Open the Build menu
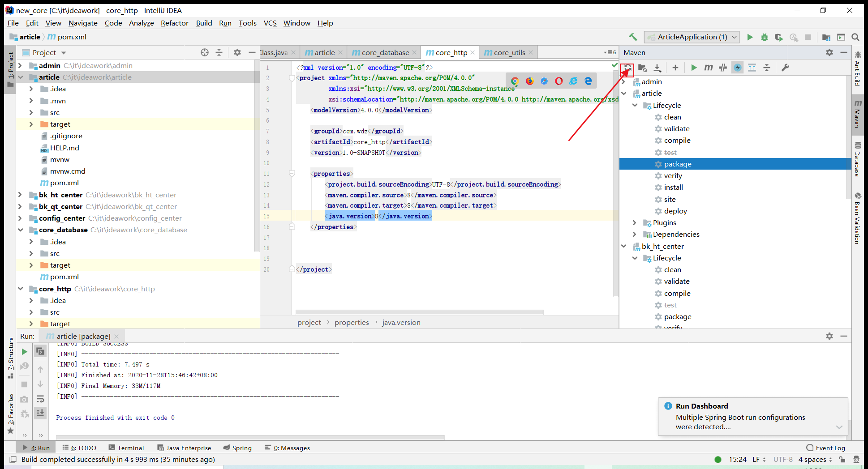The width and height of the screenshot is (868, 469). (x=204, y=23)
